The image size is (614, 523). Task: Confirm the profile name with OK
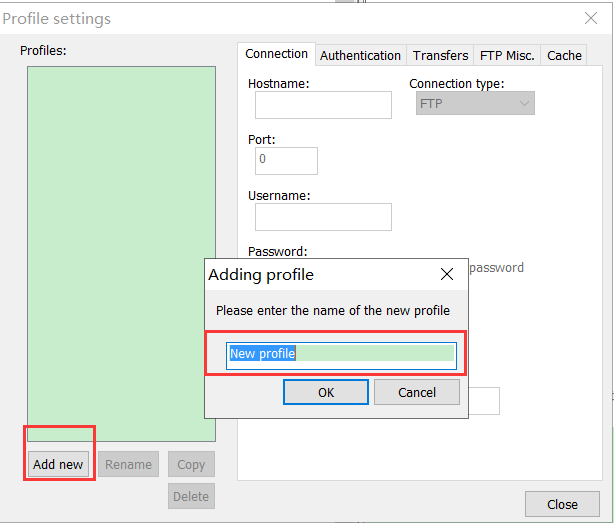pos(326,392)
